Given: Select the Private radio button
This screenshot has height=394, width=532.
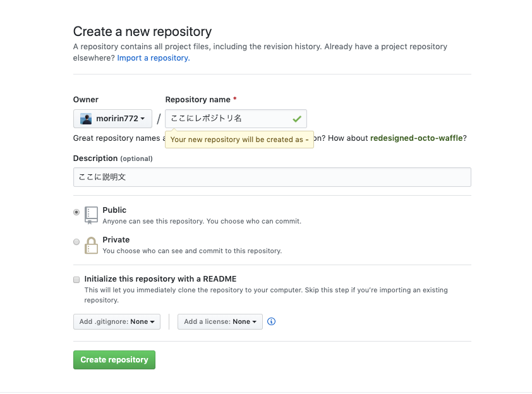Looking at the screenshot, I should click(76, 242).
